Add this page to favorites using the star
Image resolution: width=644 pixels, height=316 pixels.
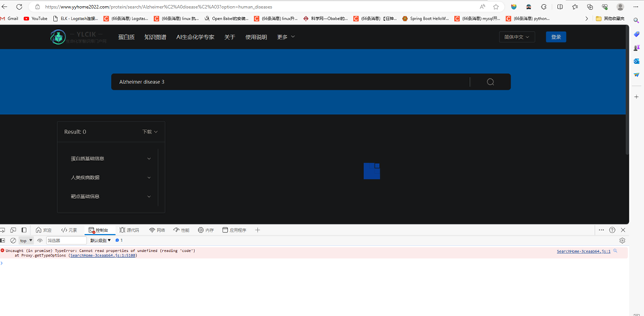(496, 7)
